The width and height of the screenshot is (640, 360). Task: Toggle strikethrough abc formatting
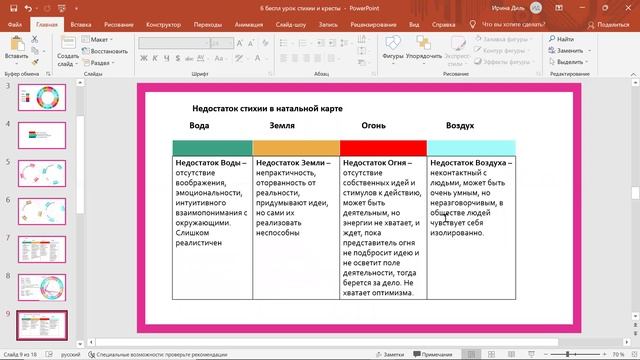click(x=189, y=58)
